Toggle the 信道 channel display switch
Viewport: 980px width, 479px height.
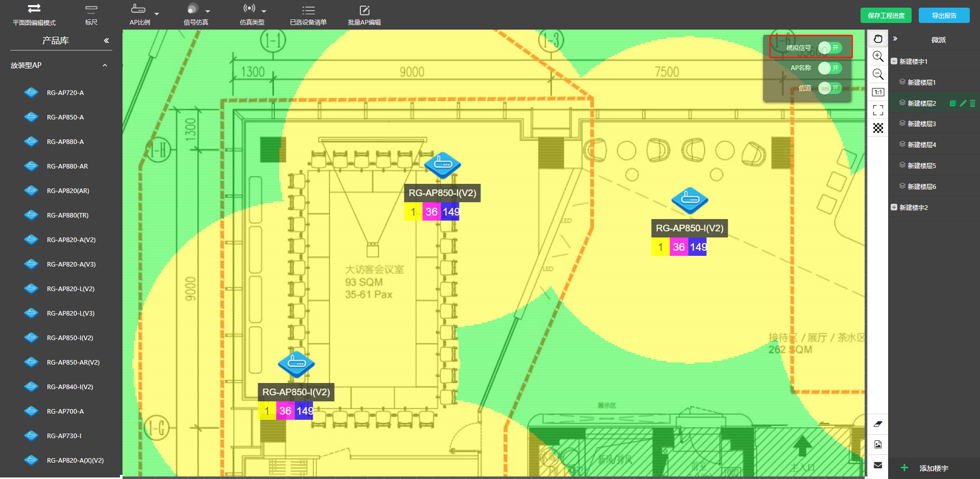click(x=830, y=88)
